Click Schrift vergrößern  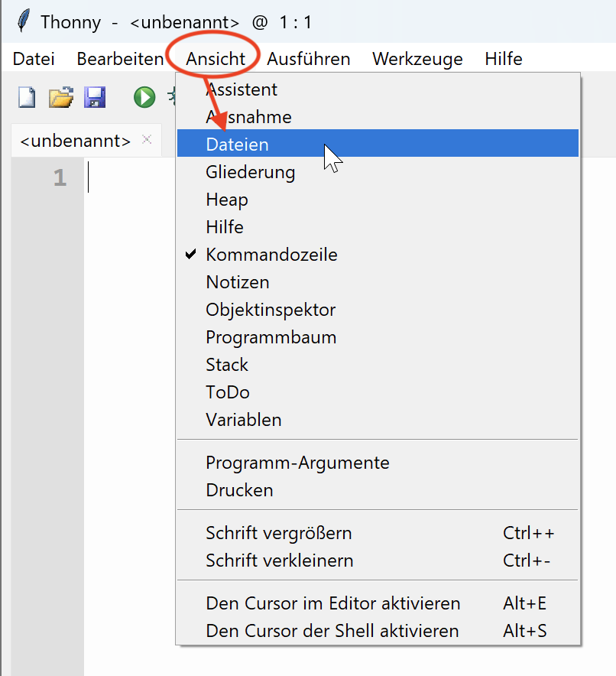[278, 533]
